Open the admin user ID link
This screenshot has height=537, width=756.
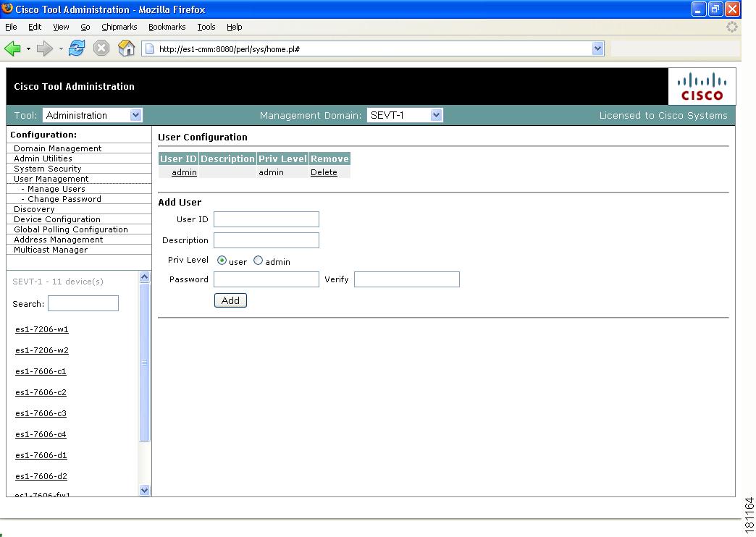184,172
